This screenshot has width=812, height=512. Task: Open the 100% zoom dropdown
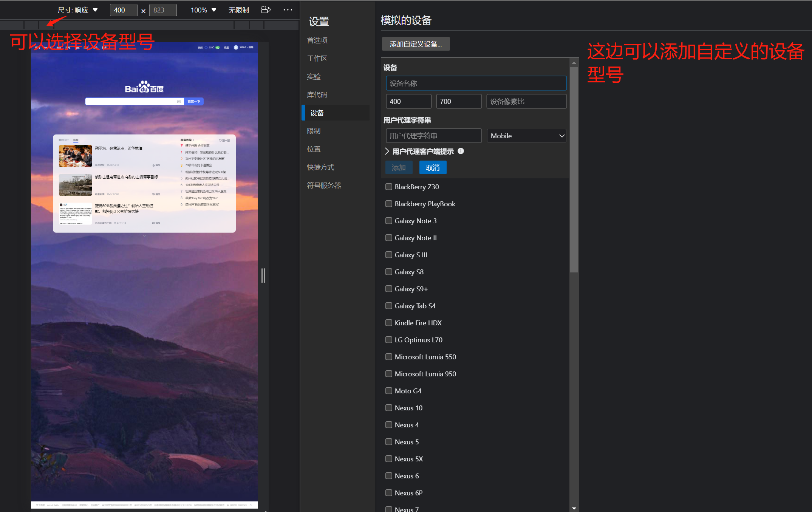coord(203,10)
